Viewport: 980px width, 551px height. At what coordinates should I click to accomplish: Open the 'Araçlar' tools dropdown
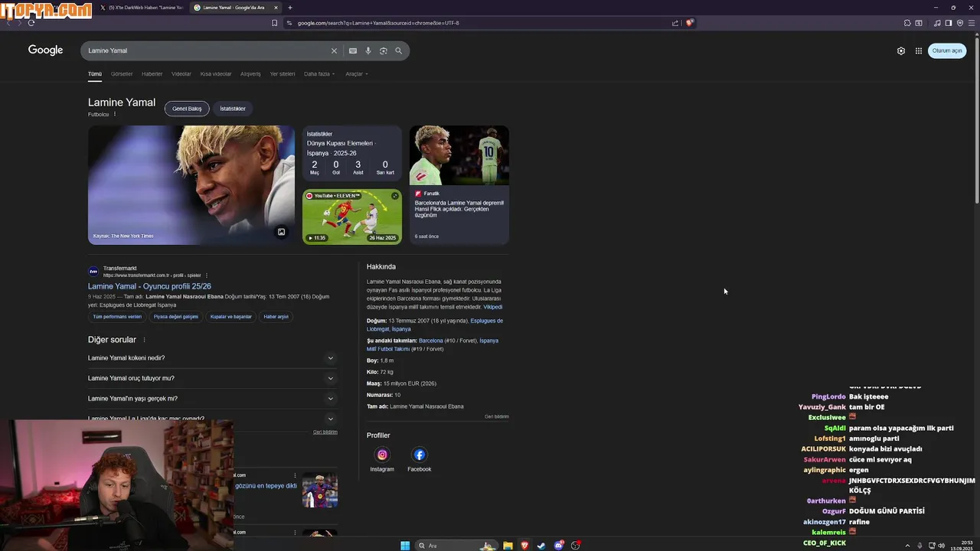(x=357, y=74)
